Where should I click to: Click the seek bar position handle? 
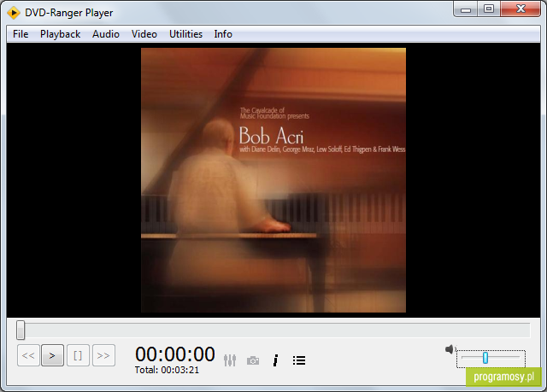pos(21,330)
